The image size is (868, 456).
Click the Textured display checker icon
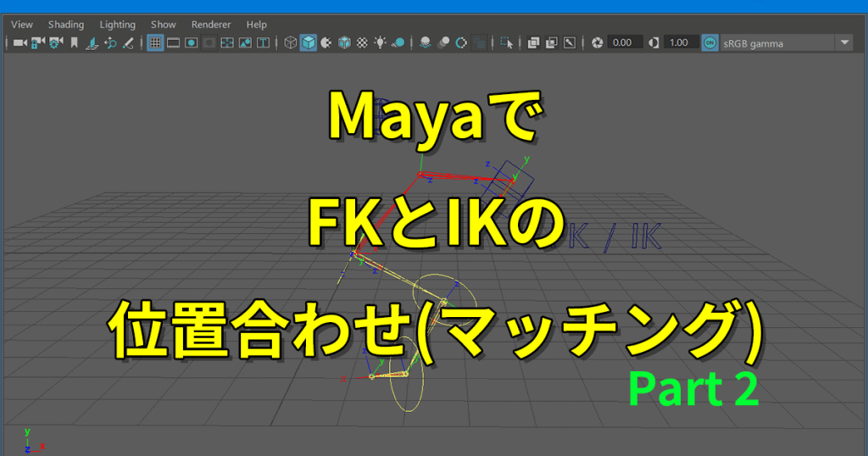(x=363, y=42)
